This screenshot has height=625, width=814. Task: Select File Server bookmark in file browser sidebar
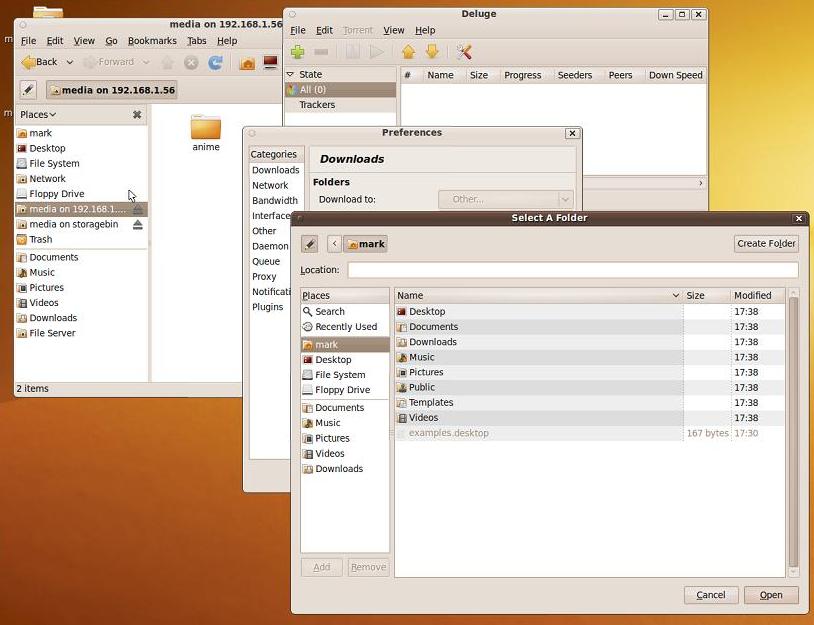pos(81,333)
